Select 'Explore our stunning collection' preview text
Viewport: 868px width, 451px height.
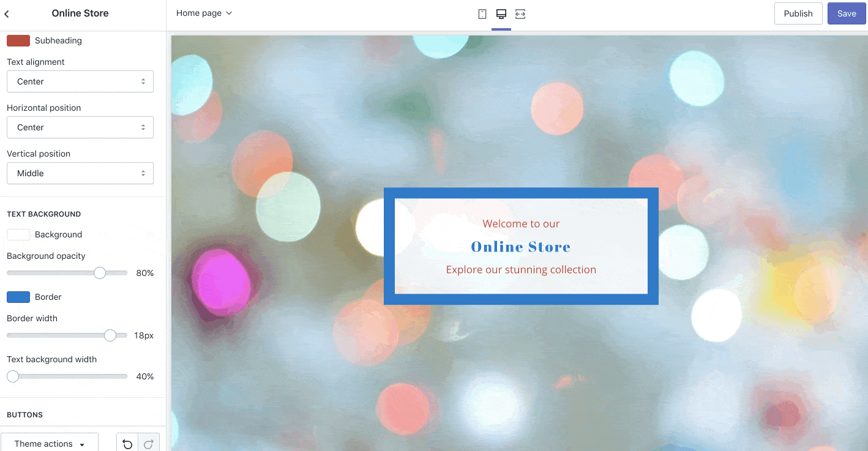[x=521, y=270]
